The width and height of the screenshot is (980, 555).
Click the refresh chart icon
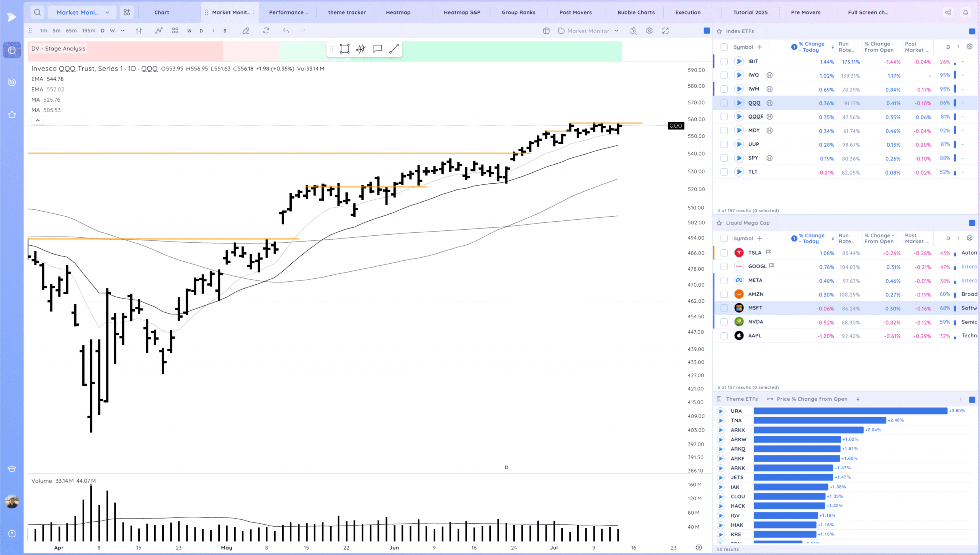click(x=266, y=31)
